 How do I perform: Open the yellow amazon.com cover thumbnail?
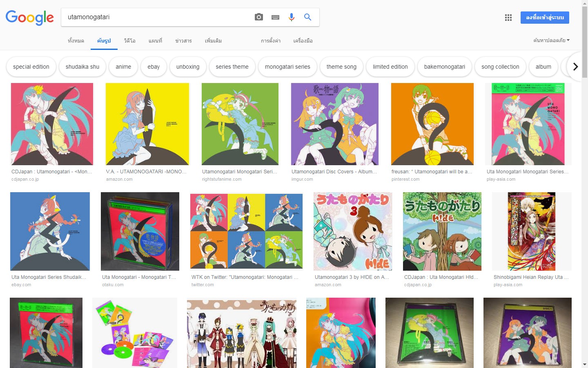147,124
